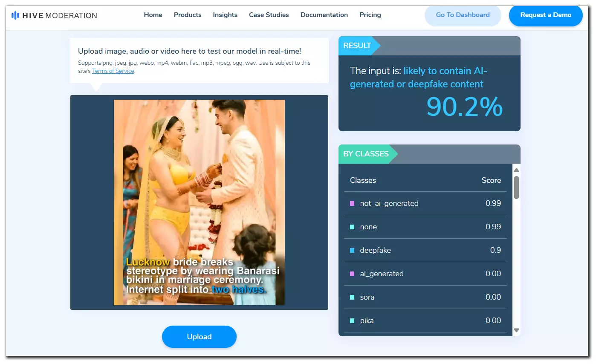Select the pika class label
596x364 pixels.
pyautogui.click(x=367, y=321)
